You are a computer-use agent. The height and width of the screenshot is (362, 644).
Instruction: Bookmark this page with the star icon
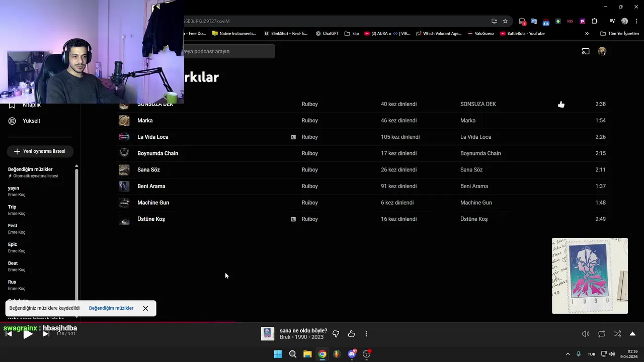click(505, 21)
